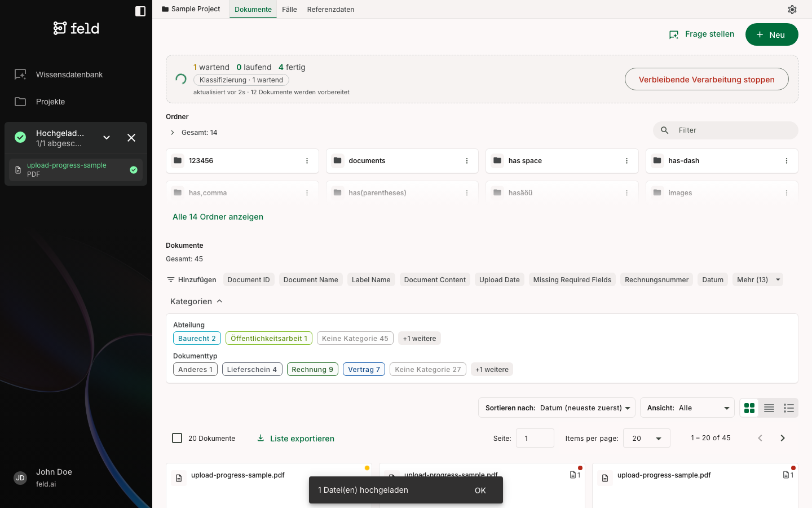Toggle the Rechnung 9 chip

point(312,370)
